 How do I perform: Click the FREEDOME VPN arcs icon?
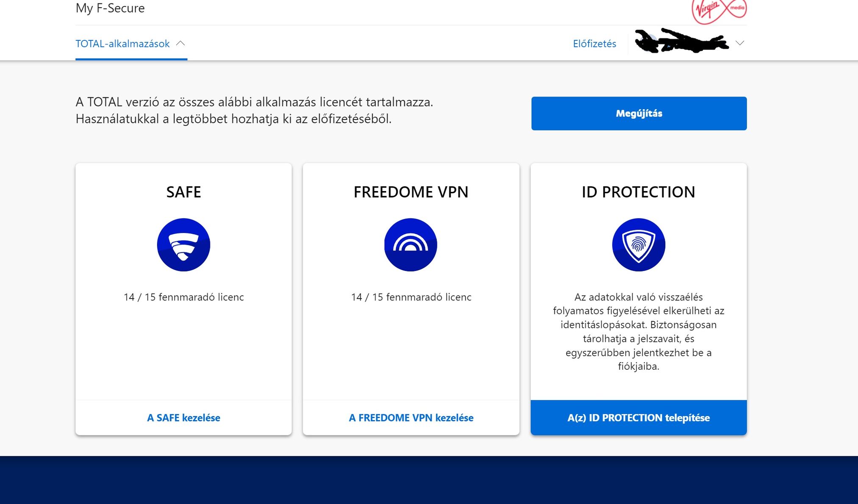point(411,245)
